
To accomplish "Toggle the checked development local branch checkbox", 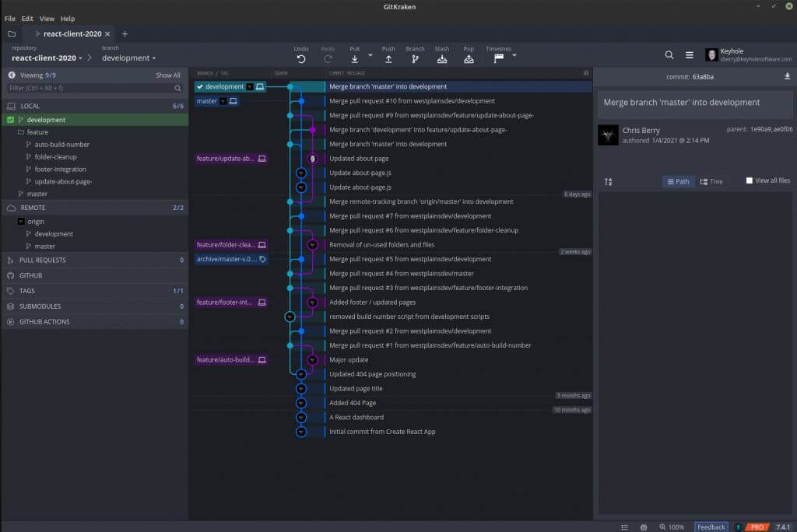I will pos(11,120).
